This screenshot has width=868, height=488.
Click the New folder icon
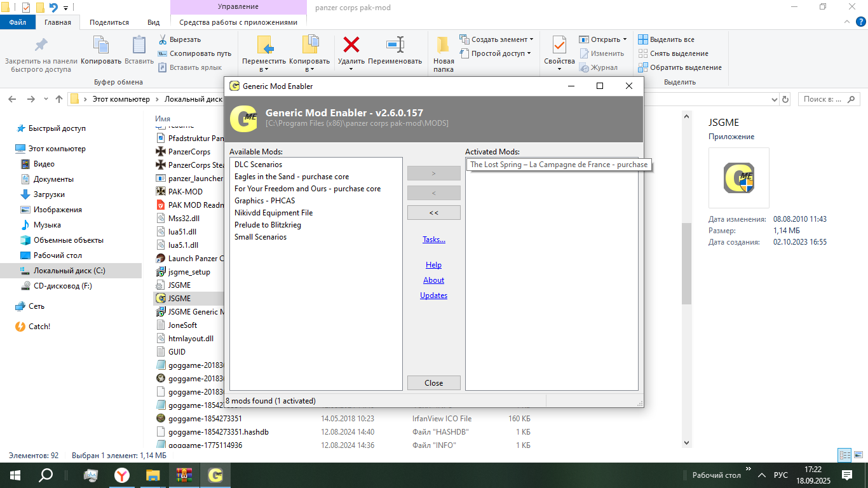tap(444, 45)
